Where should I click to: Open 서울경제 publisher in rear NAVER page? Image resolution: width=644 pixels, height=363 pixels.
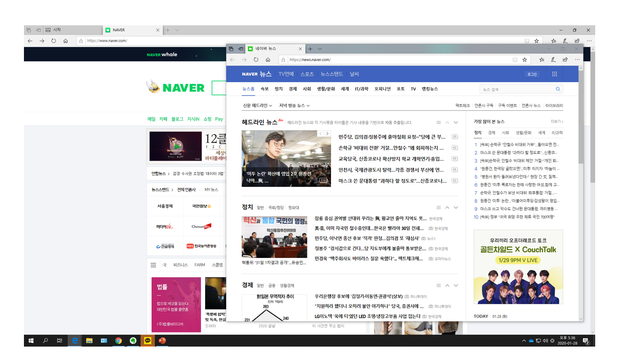tap(165, 206)
